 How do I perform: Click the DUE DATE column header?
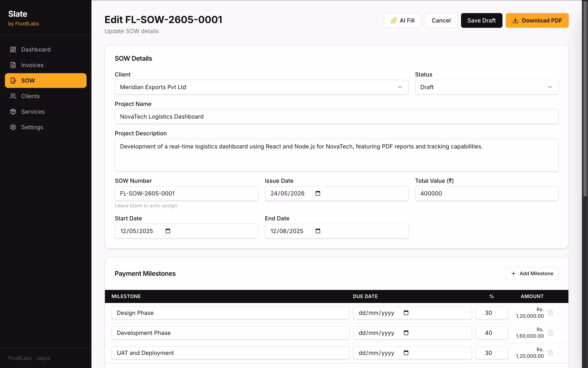point(365,296)
